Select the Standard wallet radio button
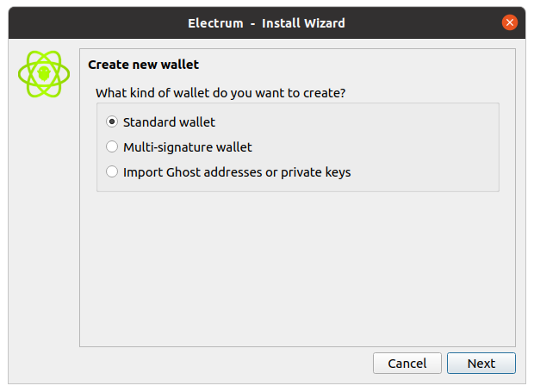Viewport: 534px width, 392px height. (112, 121)
